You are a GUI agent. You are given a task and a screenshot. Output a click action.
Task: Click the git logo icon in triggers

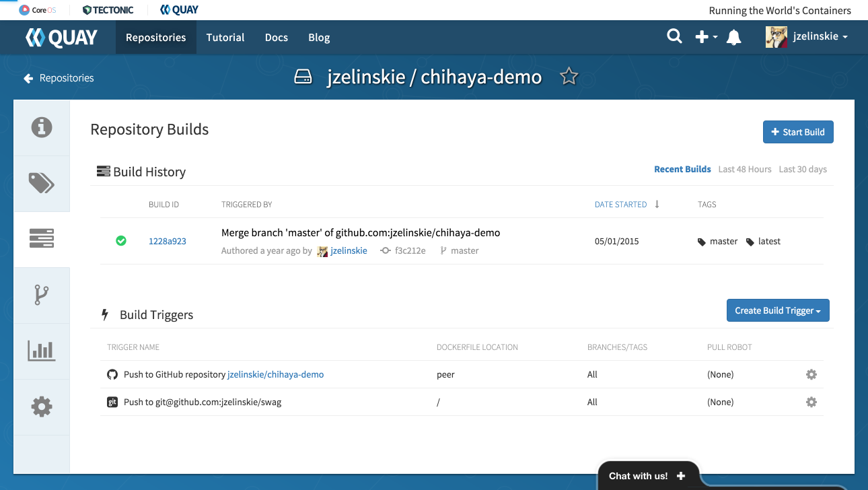point(112,402)
